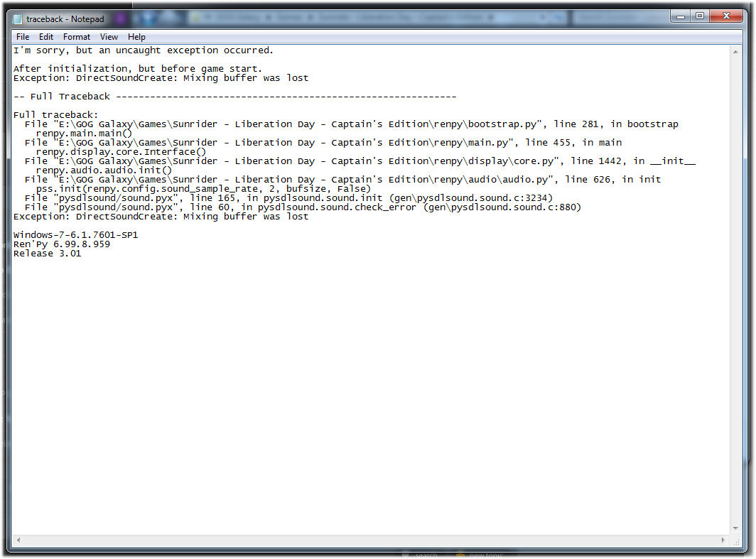The width and height of the screenshot is (756, 559).
Task: Click the sound.pyx line 60 check_error entry
Action: click(x=303, y=207)
